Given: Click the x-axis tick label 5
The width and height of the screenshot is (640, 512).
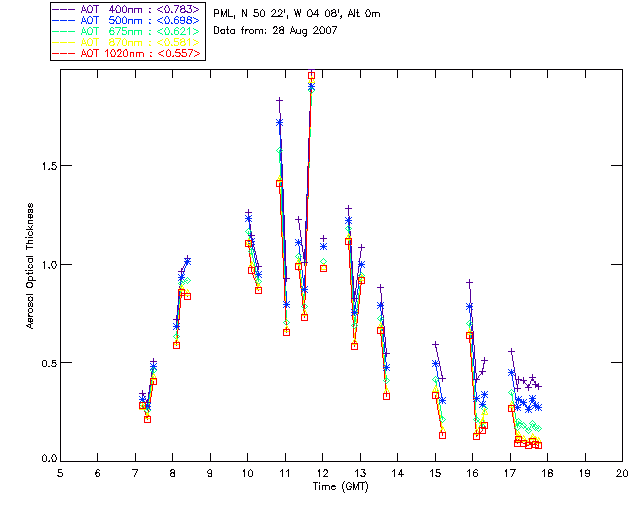Looking at the screenshot, I should (60, 471).
